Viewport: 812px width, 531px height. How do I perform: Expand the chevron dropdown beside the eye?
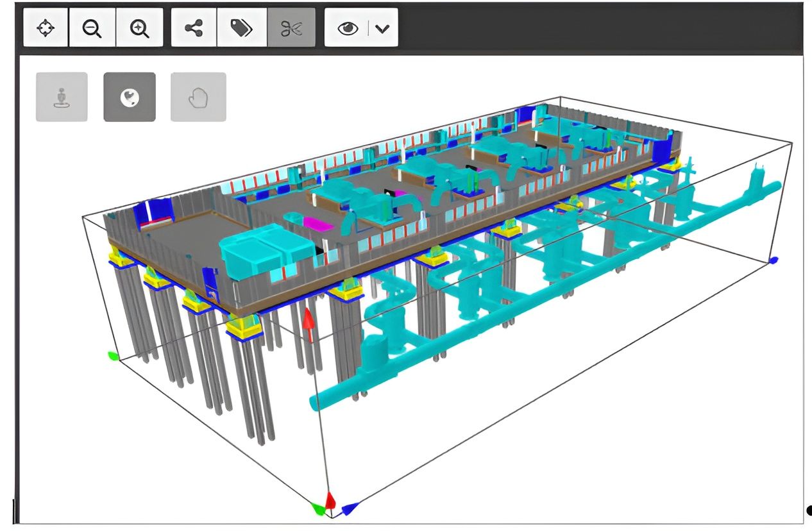pyautogui.click(x=382, y=28)
